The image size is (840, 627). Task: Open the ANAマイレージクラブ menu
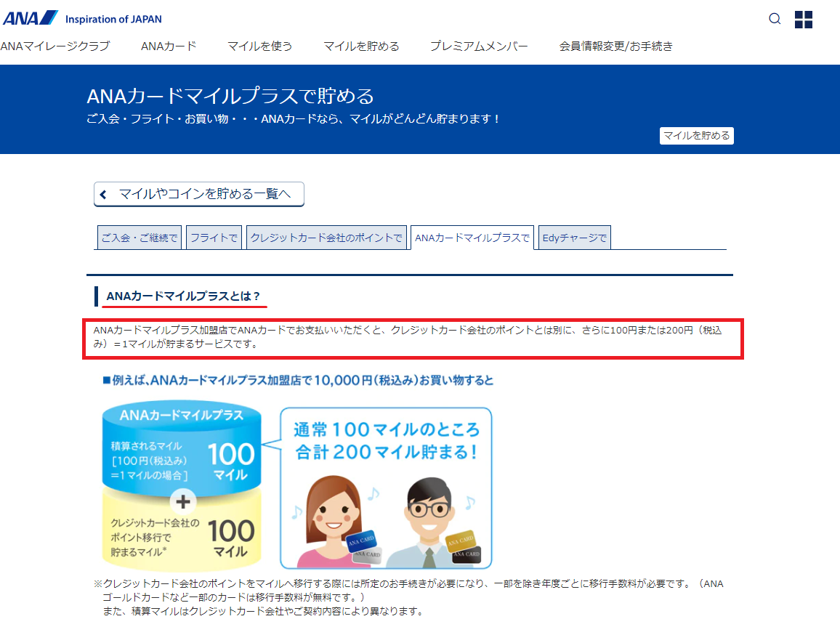(55, 46)
